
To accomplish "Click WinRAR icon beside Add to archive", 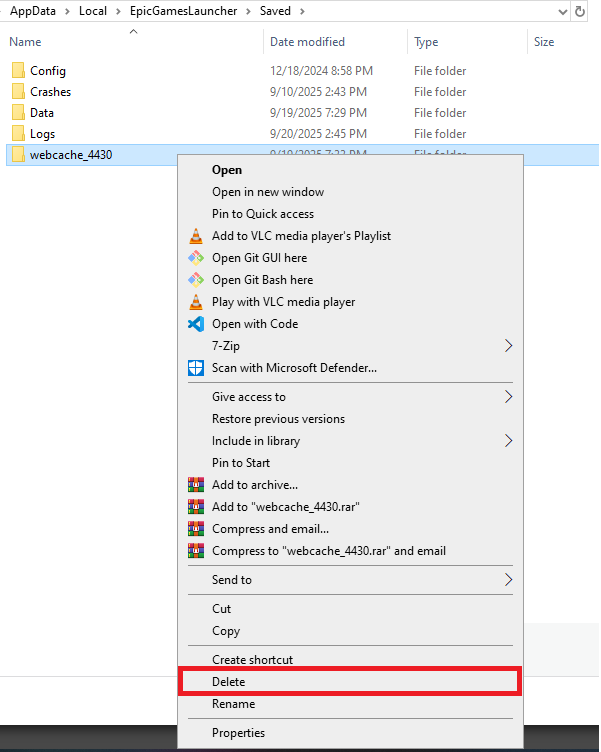I will [x=195, y=485].
